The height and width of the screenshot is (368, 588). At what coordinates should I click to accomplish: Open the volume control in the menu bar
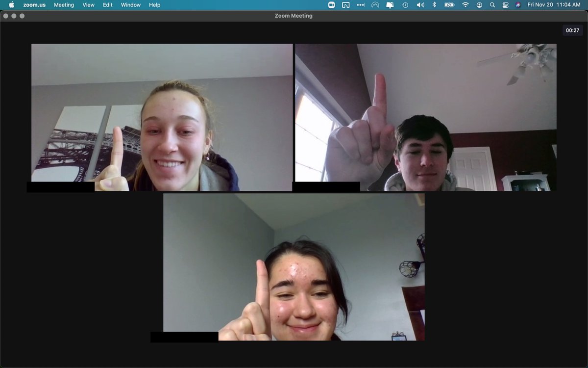[x=420, y=5]
